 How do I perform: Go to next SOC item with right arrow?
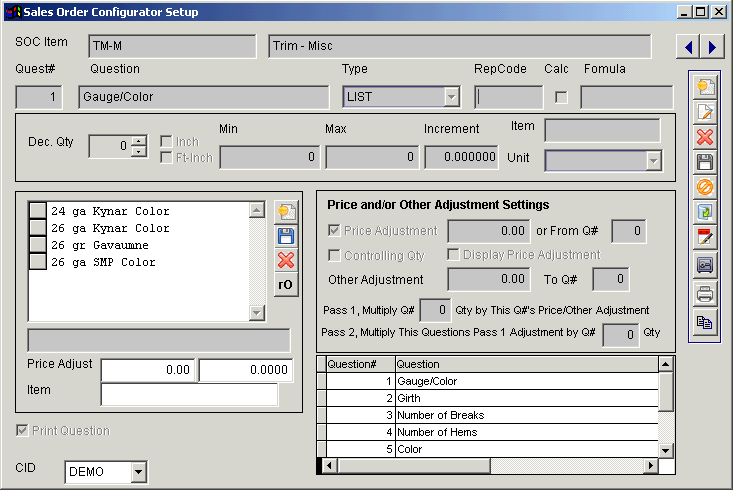coord(712,47)
